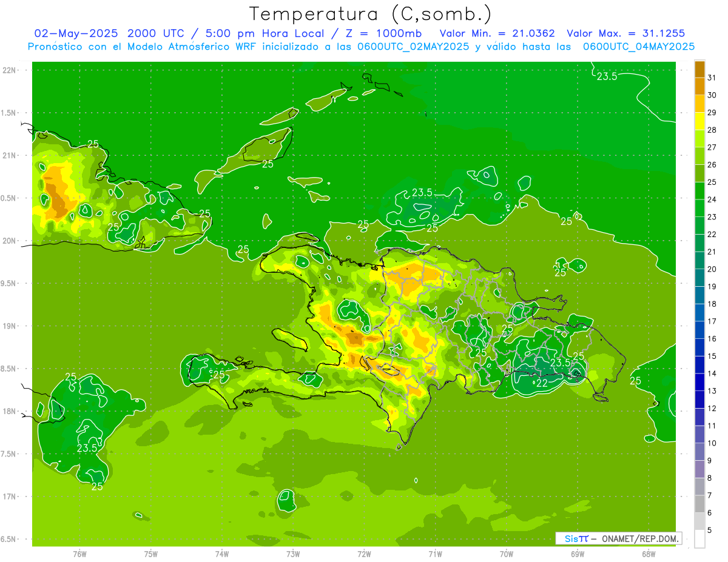
Task: Click the yellow legend band between 28 and 29
Action: point(699,121)
